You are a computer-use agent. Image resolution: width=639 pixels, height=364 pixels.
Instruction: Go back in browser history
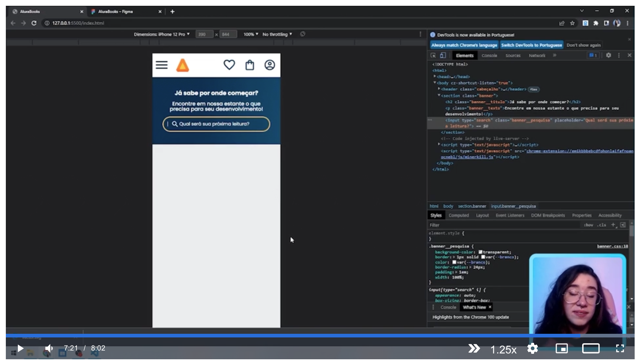pos(13,23)
